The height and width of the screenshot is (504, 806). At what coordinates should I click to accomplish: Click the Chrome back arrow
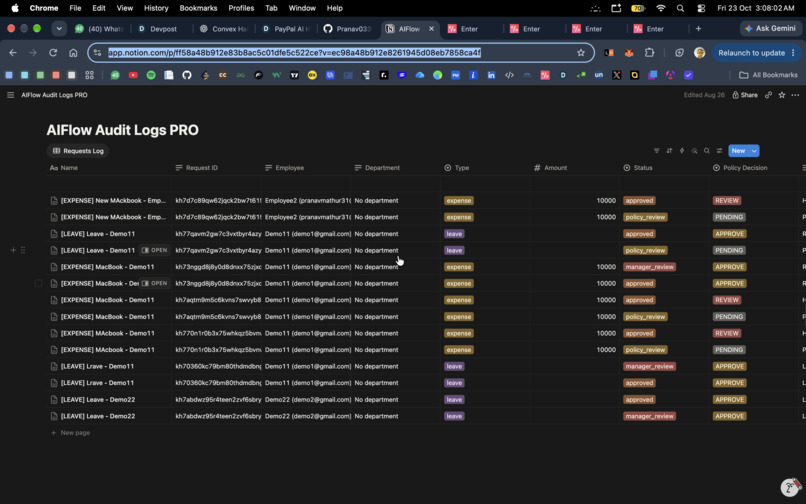[13, 52]
